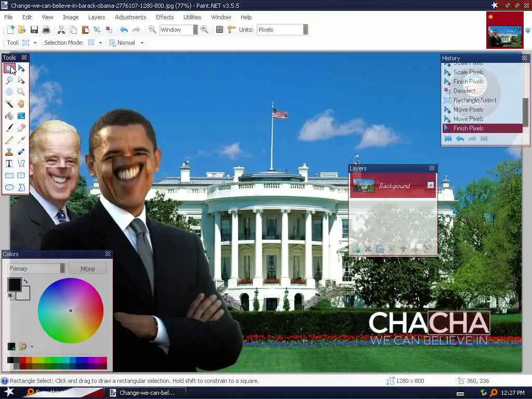The width and height of the screenshot is (532, 399).
Task: Select the Zoom magnifier tool in Tools panel
Action: coord(21,92)
